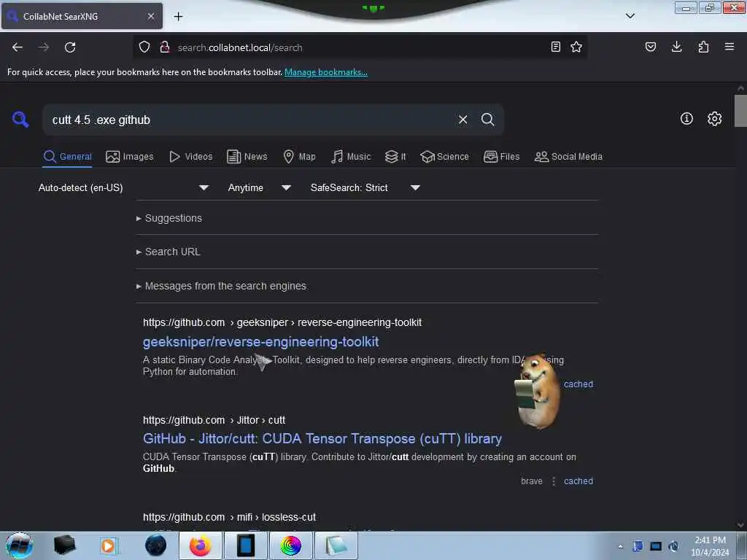This screenshot has height=560, width=747.
Task: Open the extensions puzzle icon
Action: [703, 47]
